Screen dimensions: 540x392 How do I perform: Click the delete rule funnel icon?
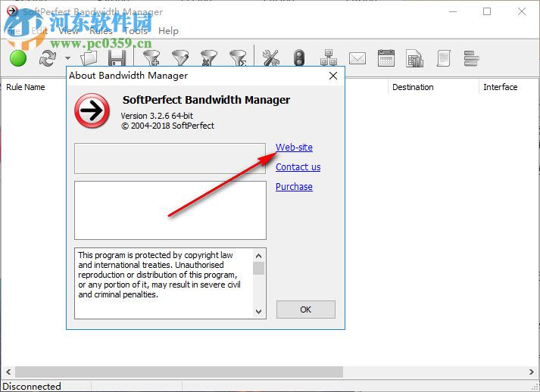tap(209, 58)
